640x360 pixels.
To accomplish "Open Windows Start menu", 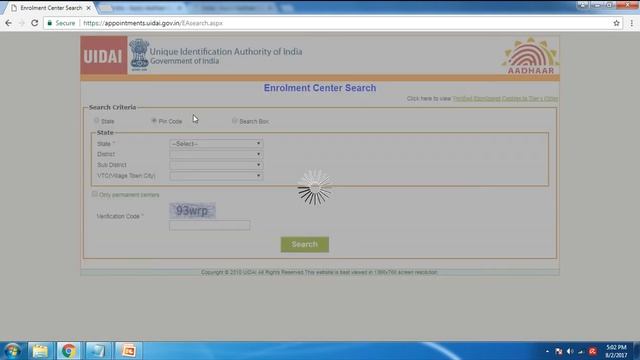I will click(12, 351).
